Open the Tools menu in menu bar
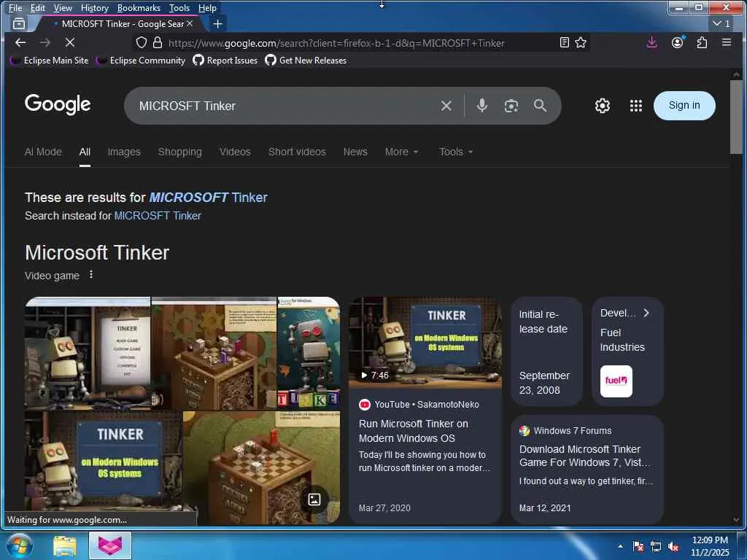The height and width of the screenshot is (560, 747). point(179,7)
